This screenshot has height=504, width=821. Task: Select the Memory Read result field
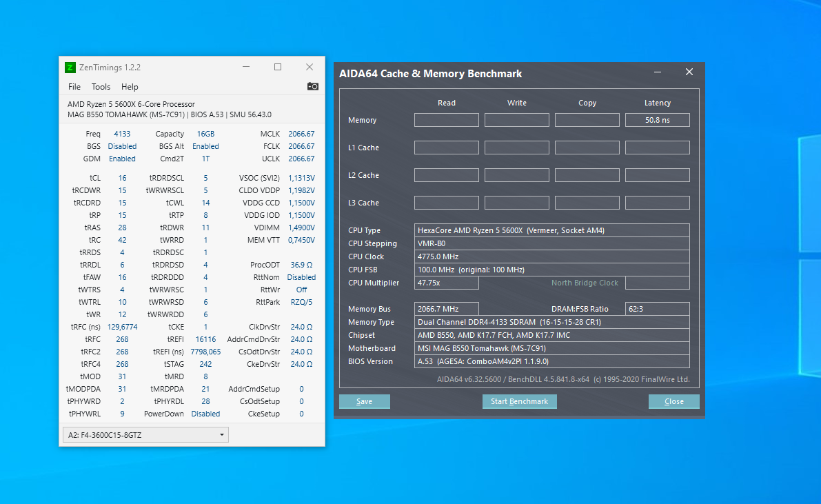447,120
